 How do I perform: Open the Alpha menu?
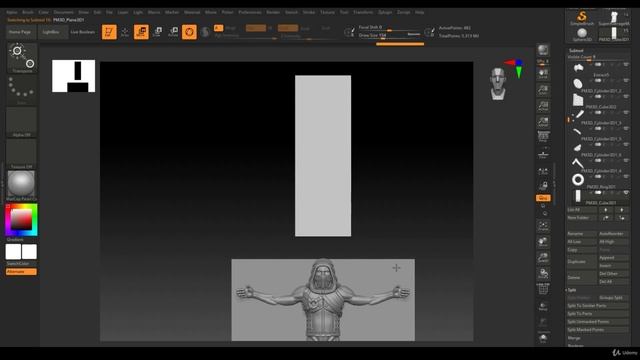click(12, 12)
